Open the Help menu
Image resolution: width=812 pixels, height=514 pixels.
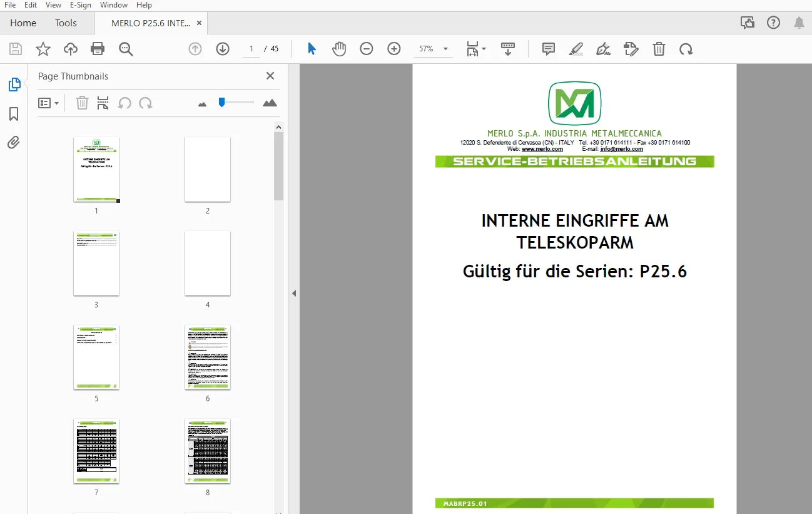click(x=144, y=5)
